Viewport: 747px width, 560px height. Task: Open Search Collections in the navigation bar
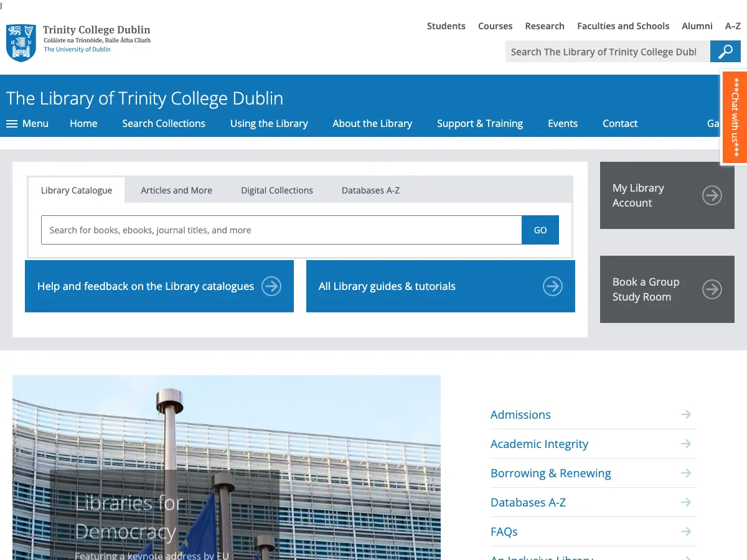(164, 123)
